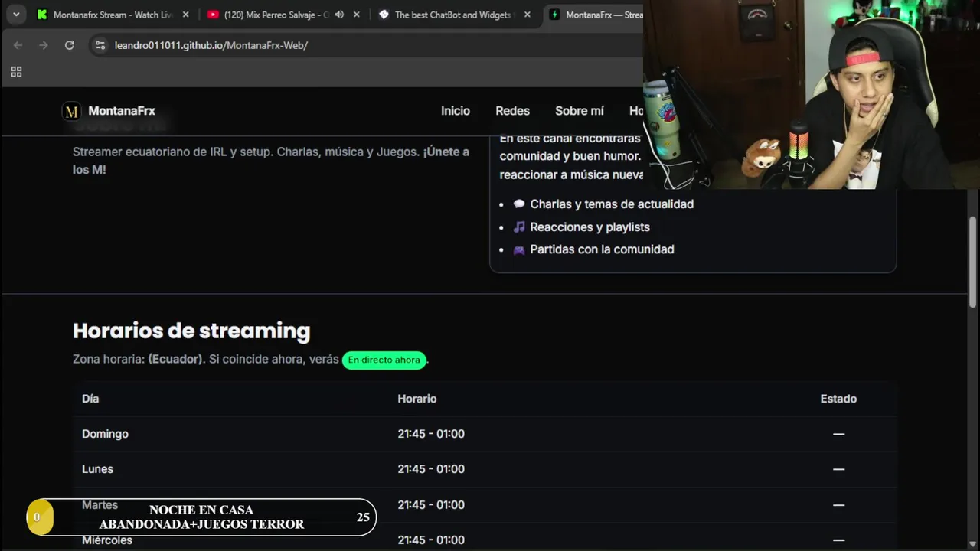
Task: Click the Estado column header
Action: 838,399
